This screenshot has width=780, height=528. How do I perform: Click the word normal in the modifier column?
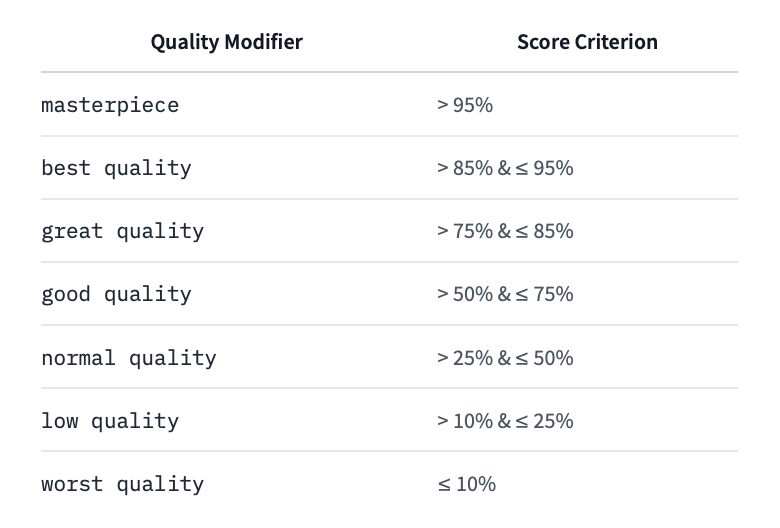[78, 358]
